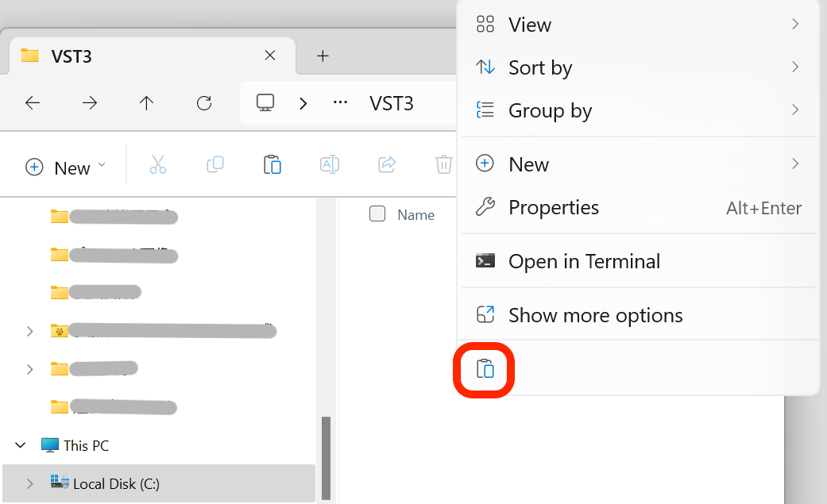Select the Paste icon on the toolbar
Screen dimensions: 827x504
[272, 164]
